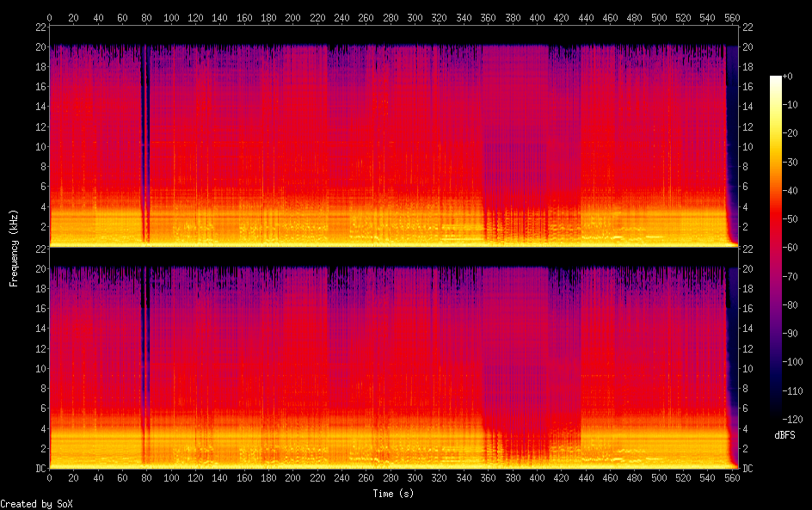Click the 200 tick on the bottom time axis

click(293, 478)
